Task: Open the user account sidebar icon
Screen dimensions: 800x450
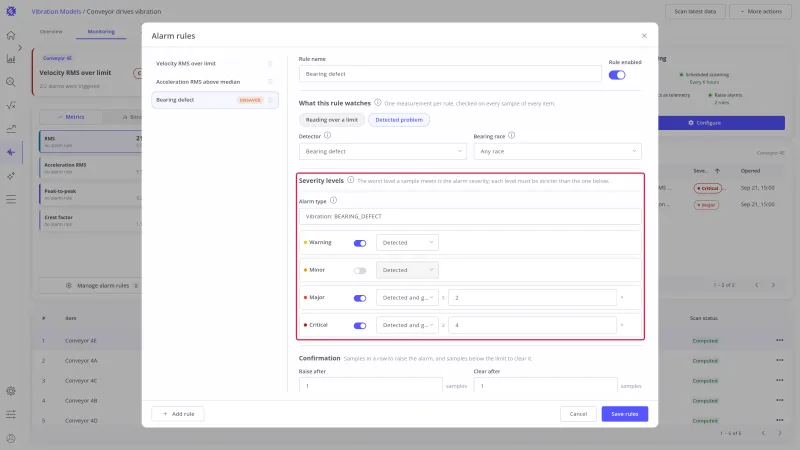Action: tap(11, 438)
